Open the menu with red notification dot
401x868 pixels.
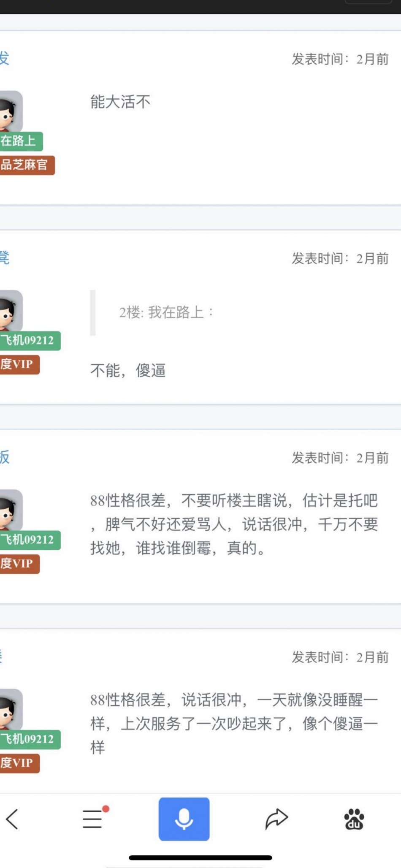[93, 819]
